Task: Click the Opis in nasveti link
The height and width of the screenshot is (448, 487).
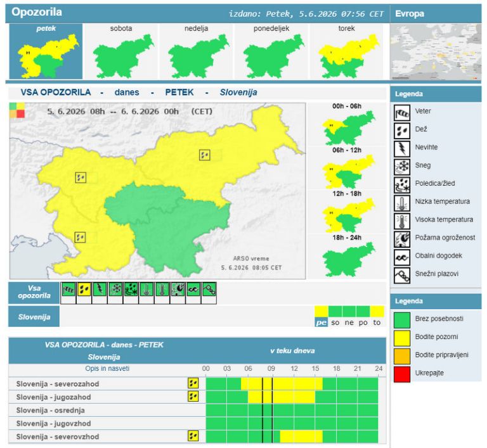Action: point(107,369)
